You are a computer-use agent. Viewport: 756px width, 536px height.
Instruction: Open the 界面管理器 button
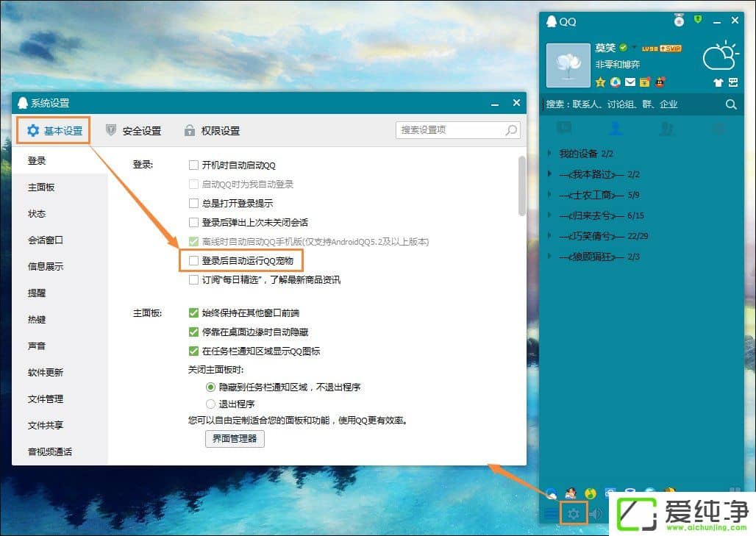235,437
